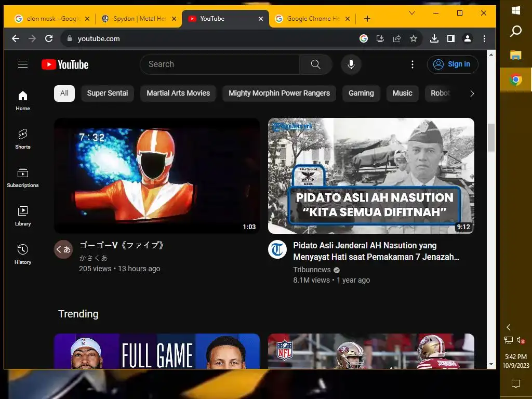Open the FULL GAME trending thumbnail
The width and height of the screenshot is (532, 399).
[157, 351]
